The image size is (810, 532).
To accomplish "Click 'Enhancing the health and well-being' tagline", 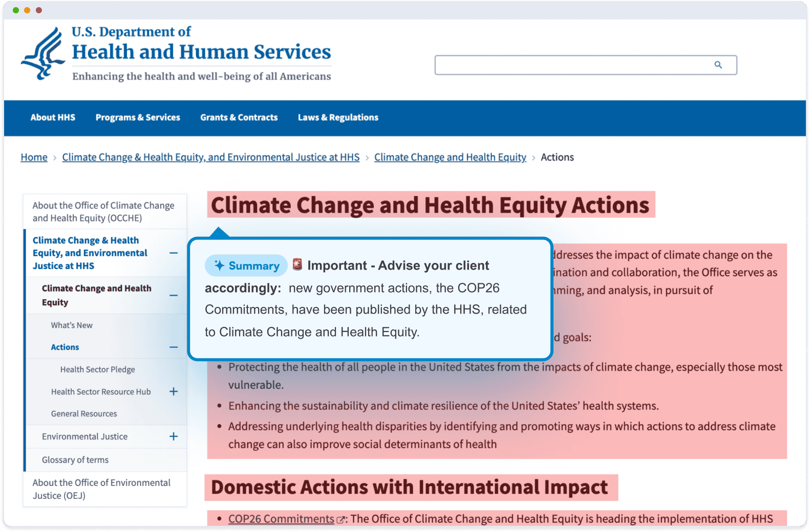I will pos(202,76).
